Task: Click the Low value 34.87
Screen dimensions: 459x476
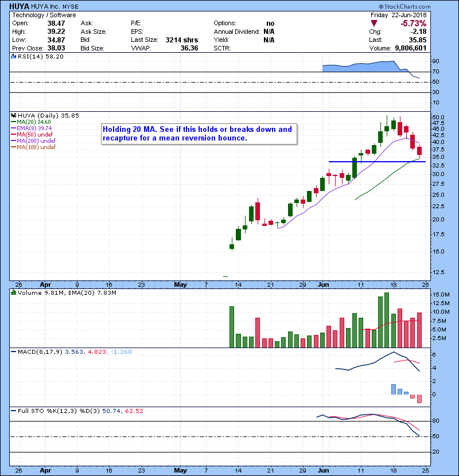Action: coord(56,40)
